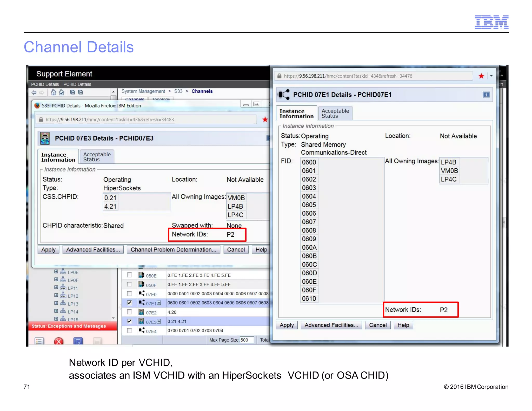The width and height of the screenshot is (532, 411).
Task: Uncheck the 07E3 row checkbox
Action: [129, 321]
